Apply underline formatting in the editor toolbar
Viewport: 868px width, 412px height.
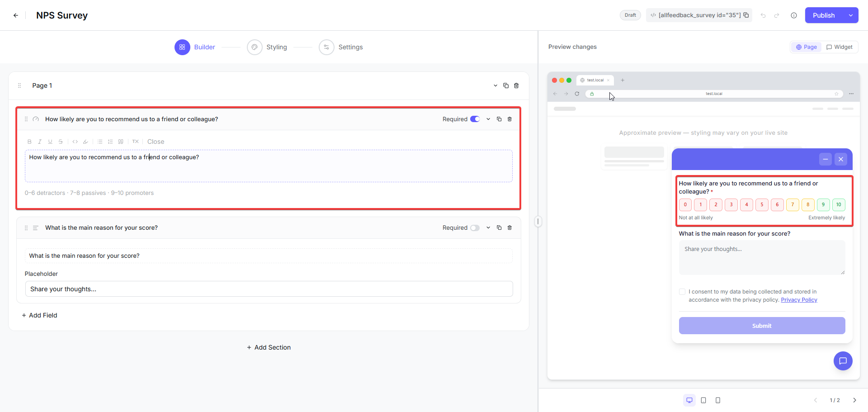[50, 142]
